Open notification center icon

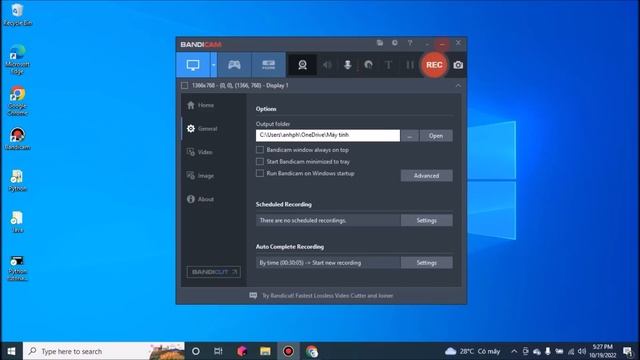[x=627, y=351]
